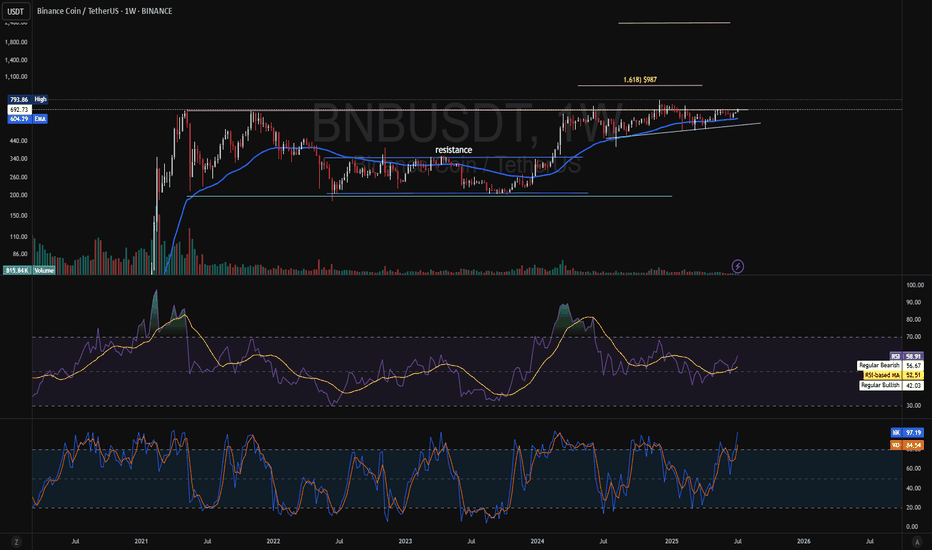Viewport: 932px width, 550px height.
Task: Click the 2026 label on the time axis
Action: point(804,541)
